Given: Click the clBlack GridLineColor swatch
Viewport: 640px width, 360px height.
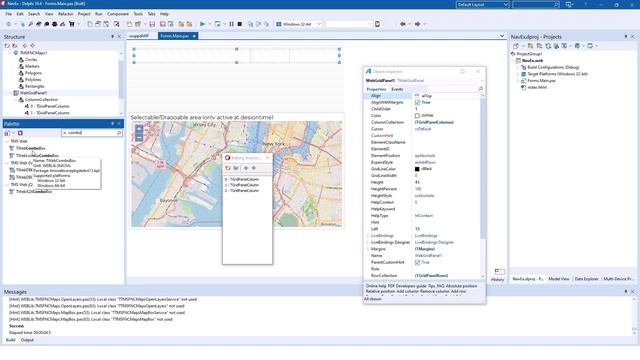Looking at the screenshot, I should (417, 169).
